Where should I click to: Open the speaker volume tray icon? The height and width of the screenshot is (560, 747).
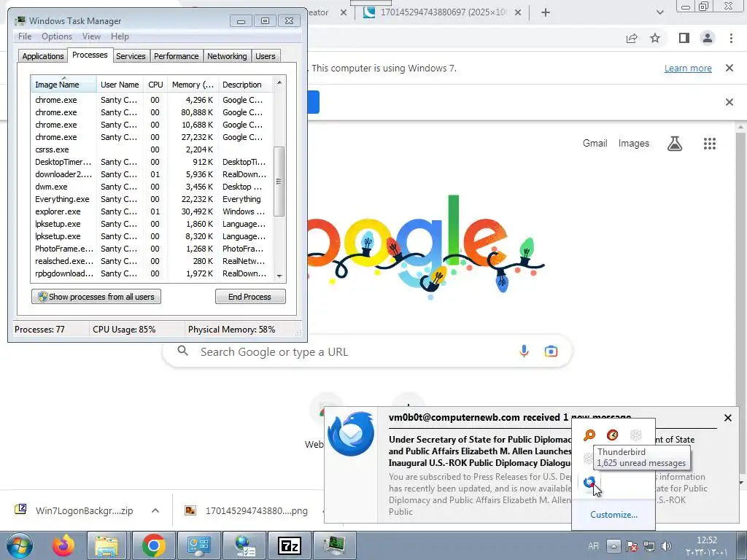click(667, 545)
